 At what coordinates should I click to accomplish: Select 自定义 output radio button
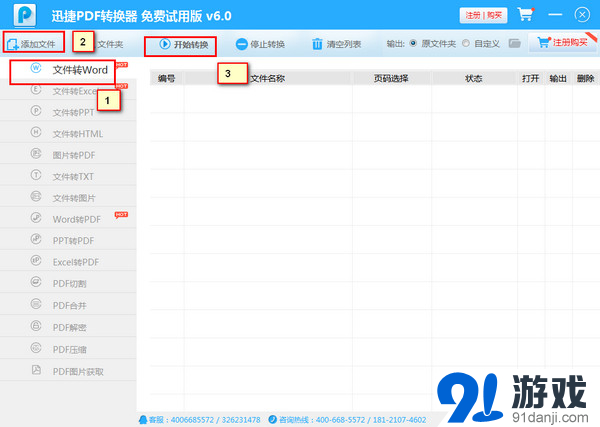click(466, 43)
